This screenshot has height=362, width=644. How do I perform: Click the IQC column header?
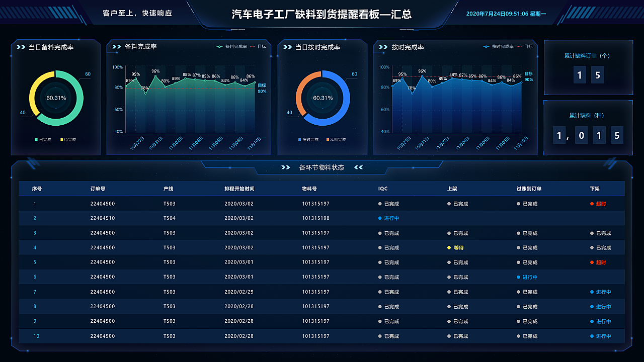pos(383,189)
